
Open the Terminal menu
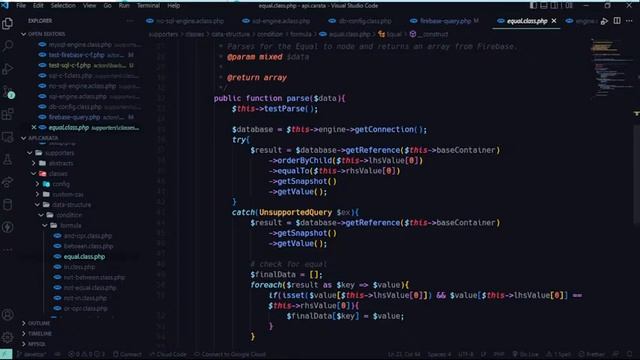[148, 6]
